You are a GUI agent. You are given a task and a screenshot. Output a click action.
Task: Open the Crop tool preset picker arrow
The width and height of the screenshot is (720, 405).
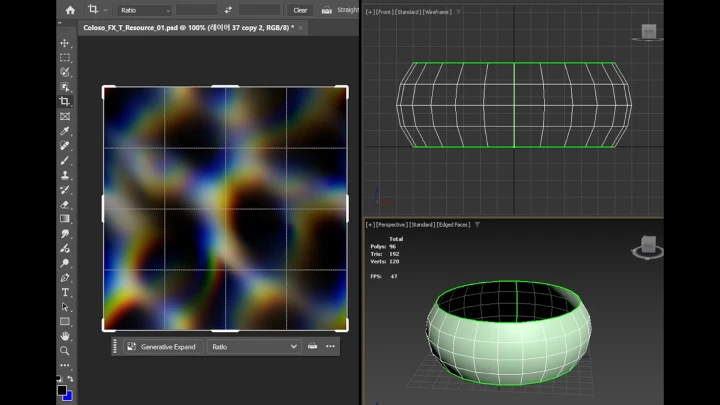coord(106,10)
